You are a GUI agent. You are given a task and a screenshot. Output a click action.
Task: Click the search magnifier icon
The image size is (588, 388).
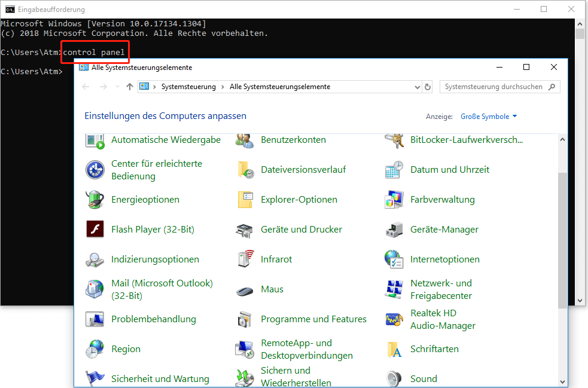pos(552,87)
